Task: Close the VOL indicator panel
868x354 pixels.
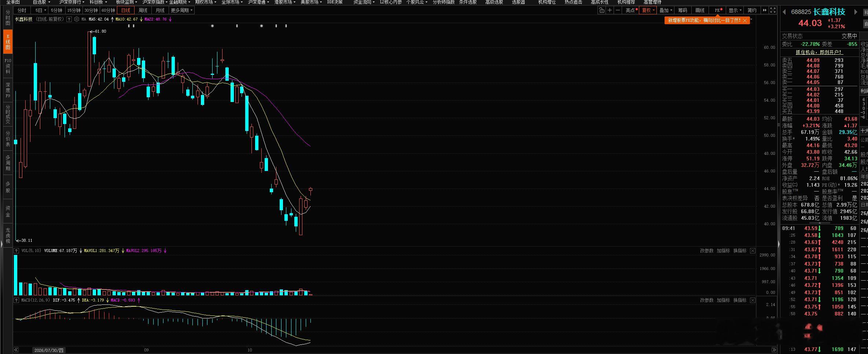Action: (753, 251)
